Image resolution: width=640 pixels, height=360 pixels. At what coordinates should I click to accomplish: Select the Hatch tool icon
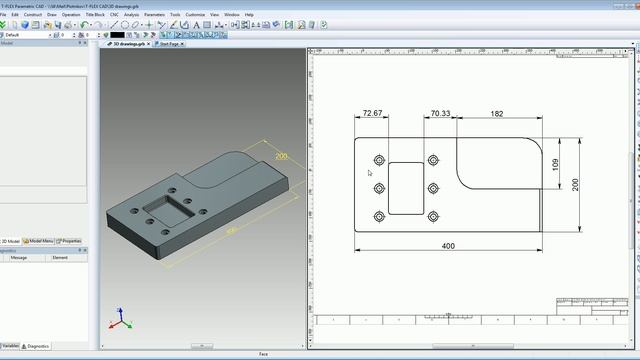pyautogui.click(x=207, y=25)
